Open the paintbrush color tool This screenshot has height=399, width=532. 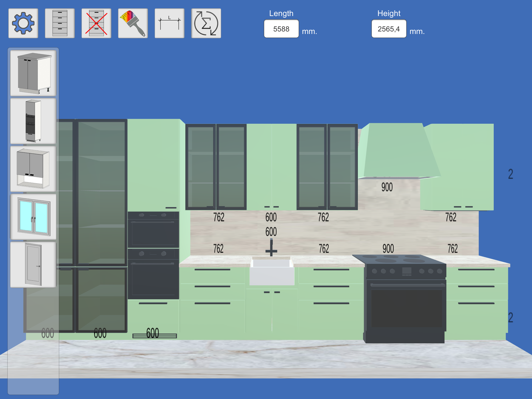click(133, 23)
